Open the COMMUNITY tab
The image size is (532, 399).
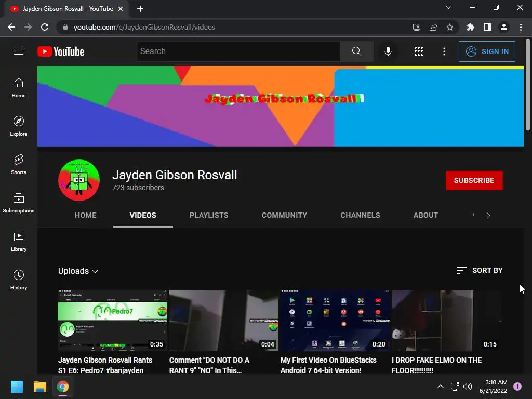[284, 215]
